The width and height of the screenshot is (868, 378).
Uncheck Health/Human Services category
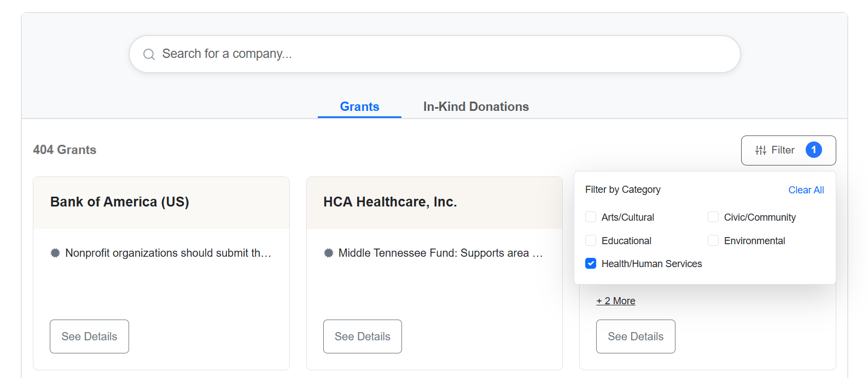[x=590, y=263]
